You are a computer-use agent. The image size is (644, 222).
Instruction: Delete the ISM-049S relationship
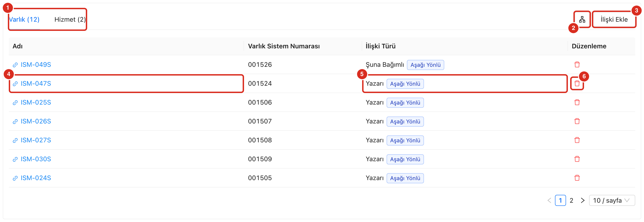[577, 65]
